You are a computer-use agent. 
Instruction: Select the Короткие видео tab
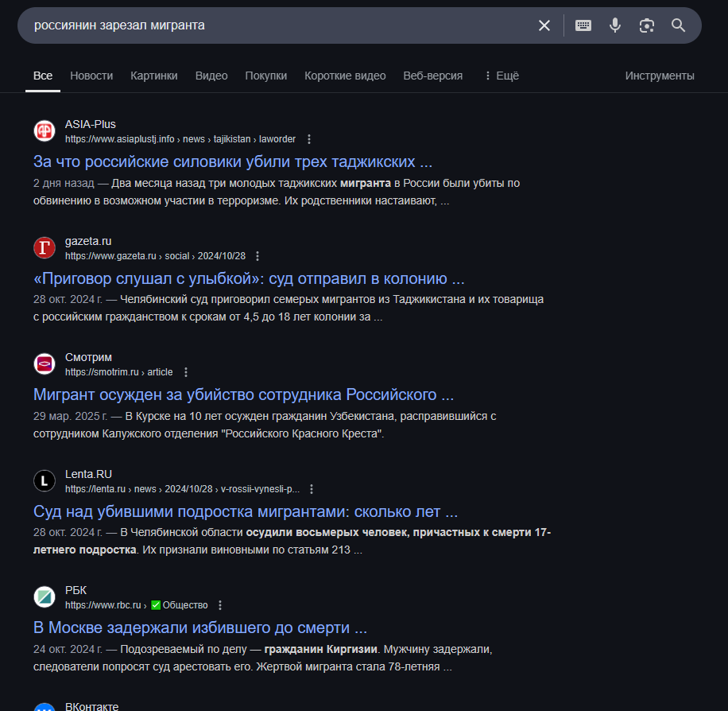pos(345,76)
